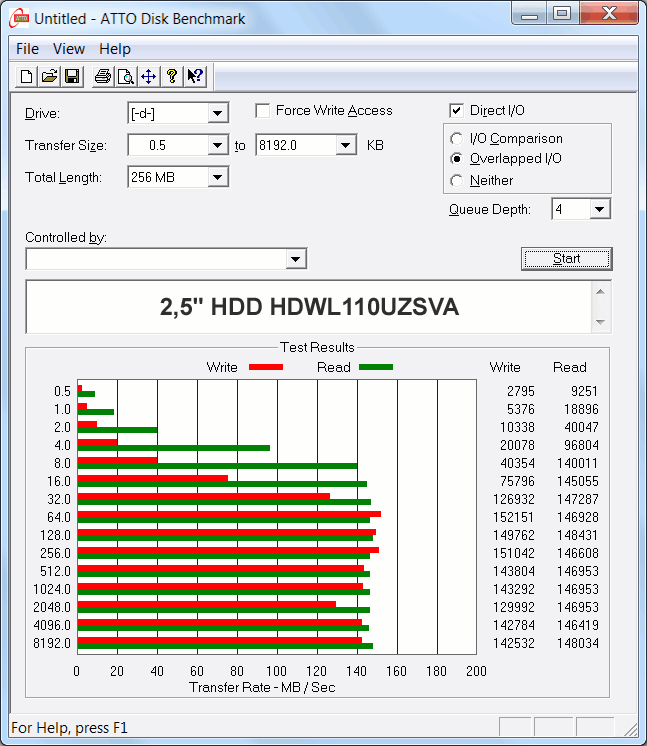Select the I/O Comparison radio button
Viewport: 647px width, 746px height.
click(x=456, y=138)
